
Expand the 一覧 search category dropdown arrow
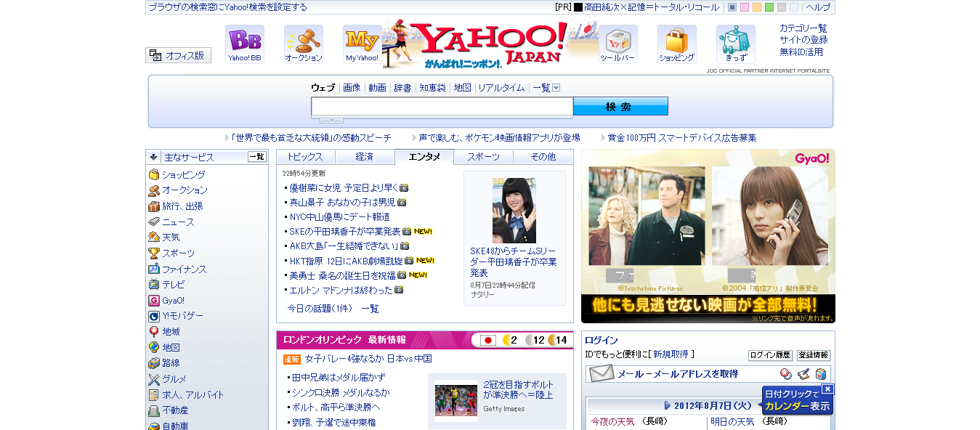(556, 88)
